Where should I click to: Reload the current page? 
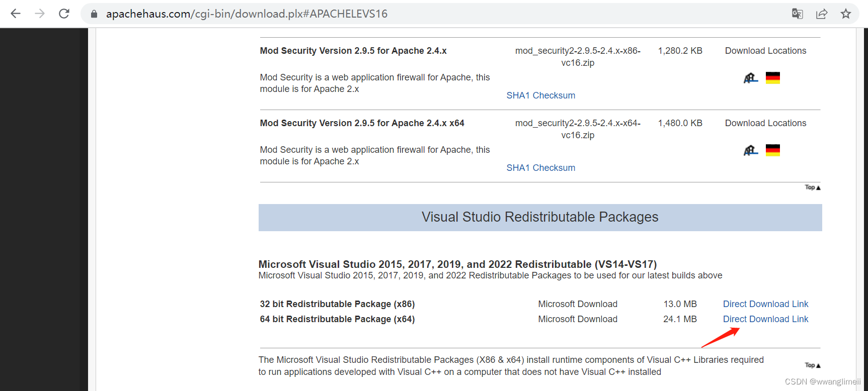point(64,14)
